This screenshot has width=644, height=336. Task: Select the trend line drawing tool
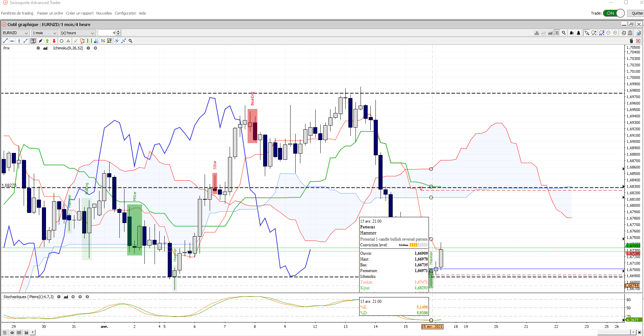5,41
